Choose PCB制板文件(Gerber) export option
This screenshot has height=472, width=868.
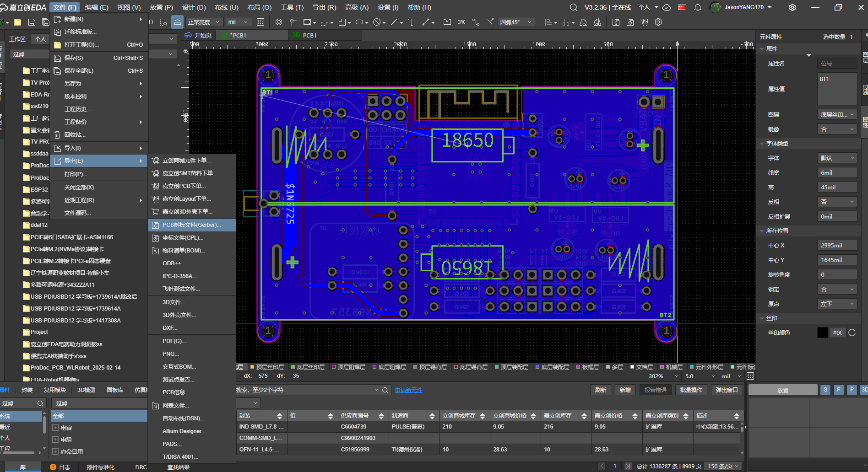click(191, 225)
